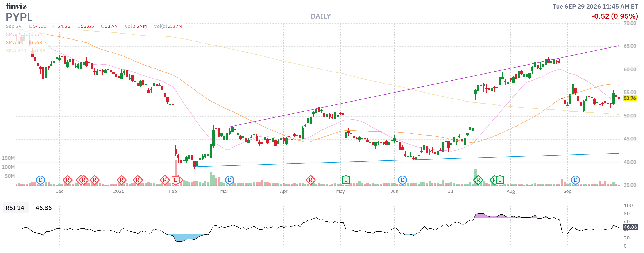This screenshot has width=644, height=253.
Task: Click the green R marker in mid-July
Action: click(x=478, y=180)
